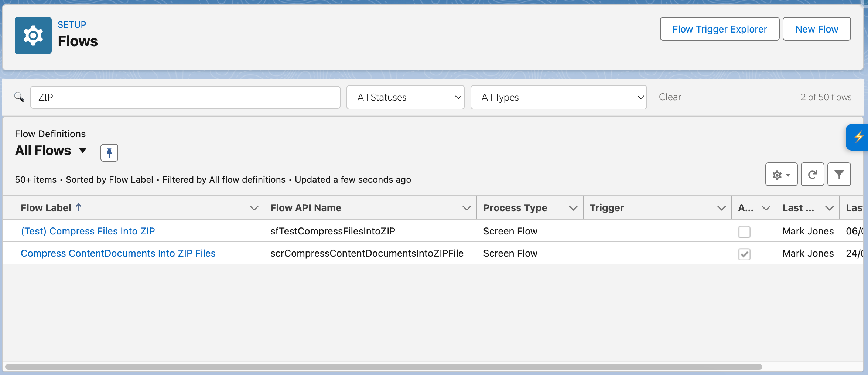Open the lightning bolt side panel
This screenshot has height=375, width=868.
860,137
